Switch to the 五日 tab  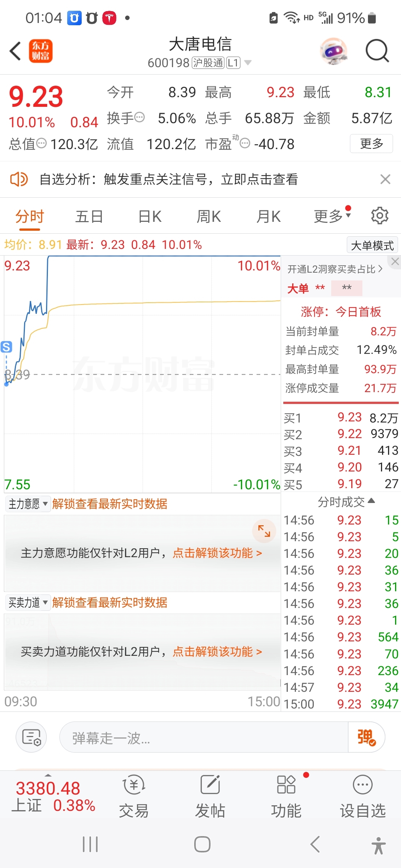89,216
